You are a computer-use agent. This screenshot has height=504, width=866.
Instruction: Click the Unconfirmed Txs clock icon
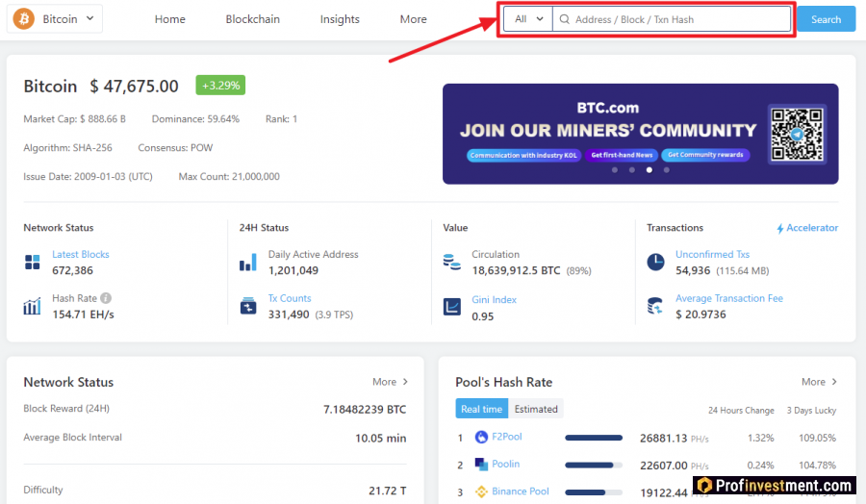tap(655, 263)
